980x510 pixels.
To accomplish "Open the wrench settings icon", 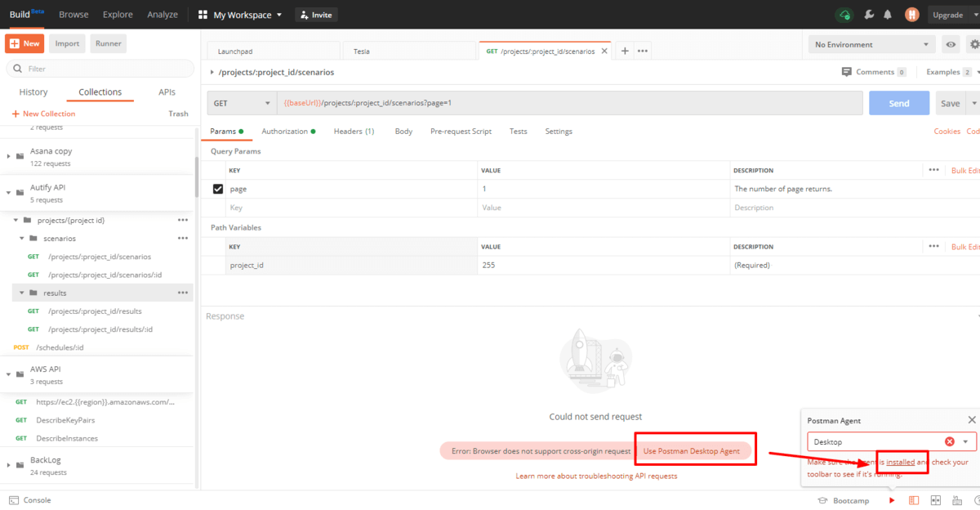I will click(868, 15).
